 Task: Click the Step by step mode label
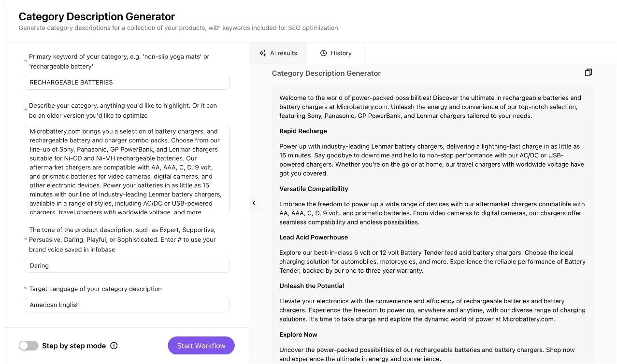(74, 346)
